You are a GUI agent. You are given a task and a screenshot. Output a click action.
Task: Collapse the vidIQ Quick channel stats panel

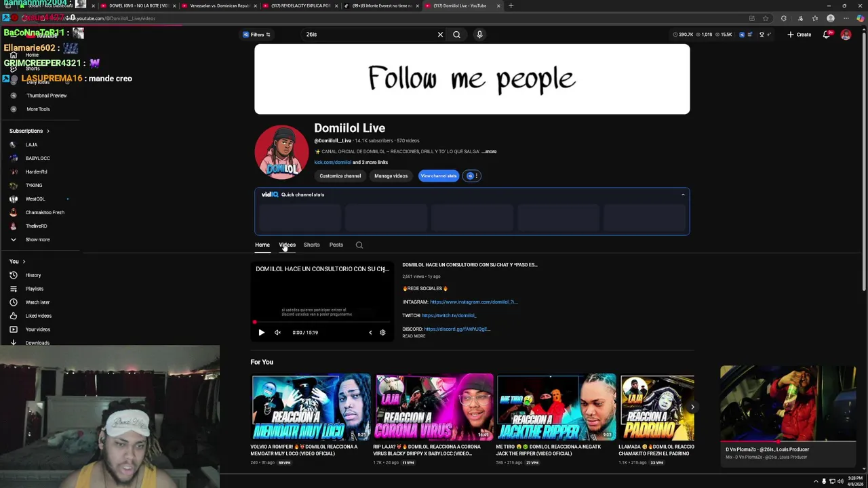tap(683, 195)
